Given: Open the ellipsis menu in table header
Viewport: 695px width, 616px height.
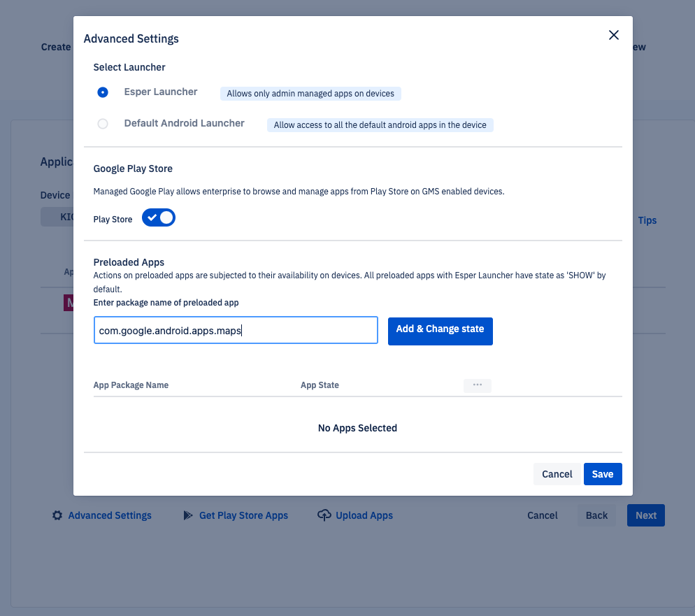Looking at the screenshot, I should click(x=478, y=385).
